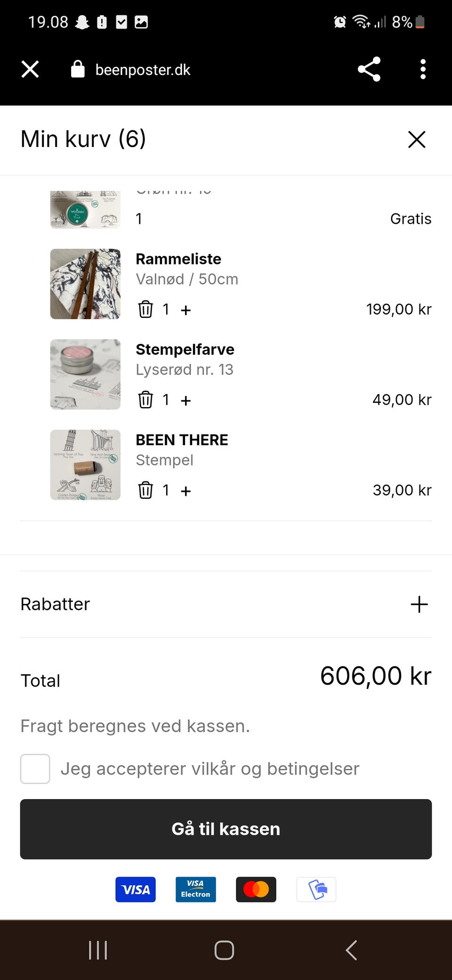Close the browser tab with X

30,69
